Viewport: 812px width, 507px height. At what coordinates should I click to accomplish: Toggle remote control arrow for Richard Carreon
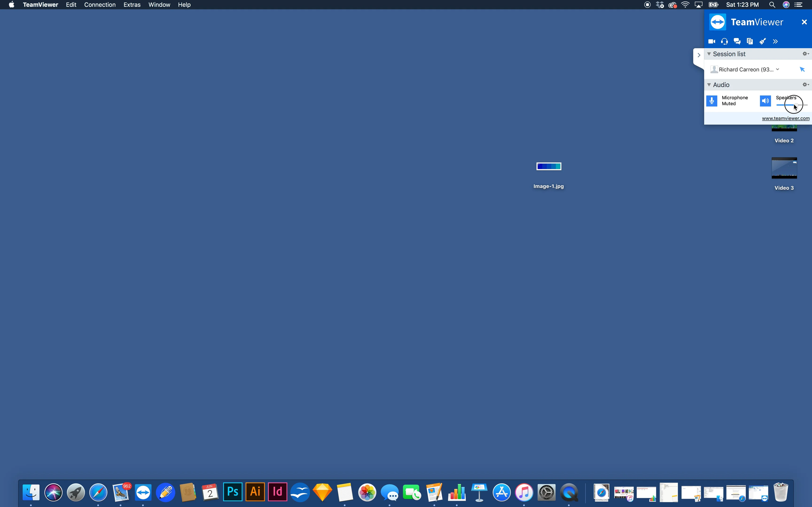pos(802,69)
